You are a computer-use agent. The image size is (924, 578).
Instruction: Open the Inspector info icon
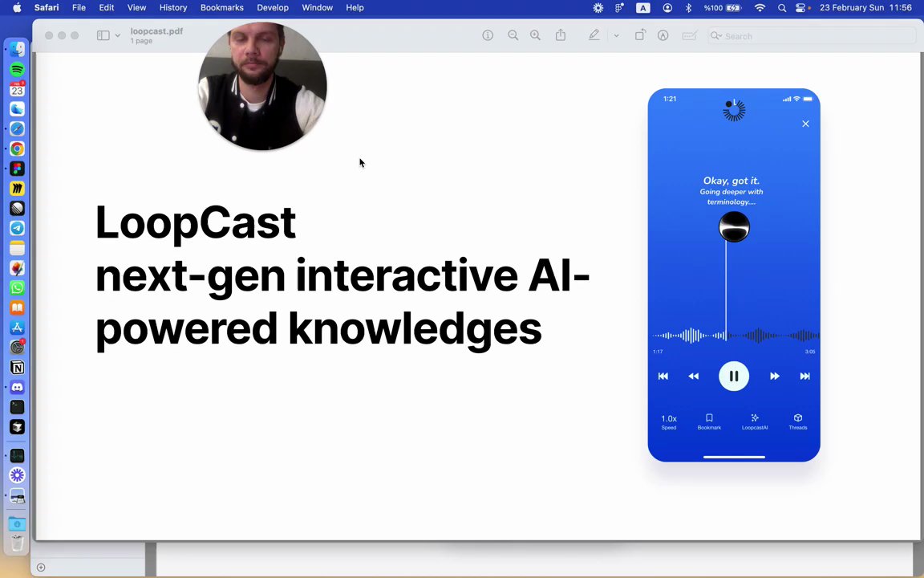pos(488,35)
